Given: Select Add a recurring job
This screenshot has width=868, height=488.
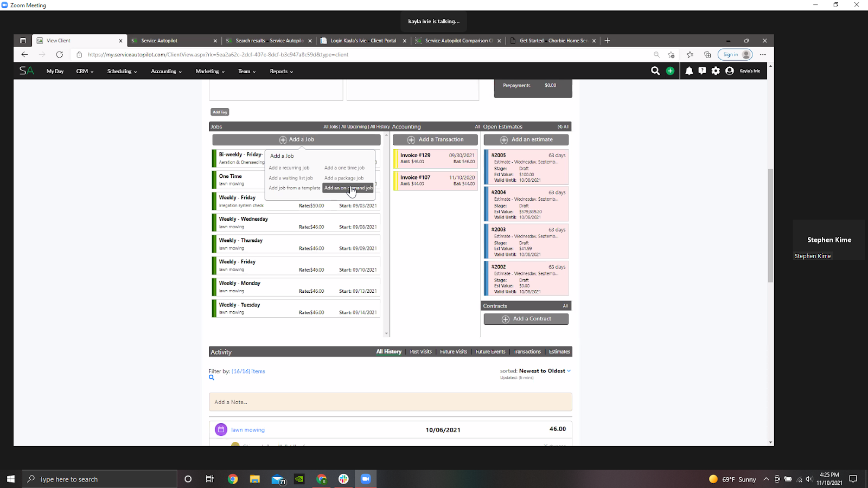Looking at the screenshot, I should 289,168.
